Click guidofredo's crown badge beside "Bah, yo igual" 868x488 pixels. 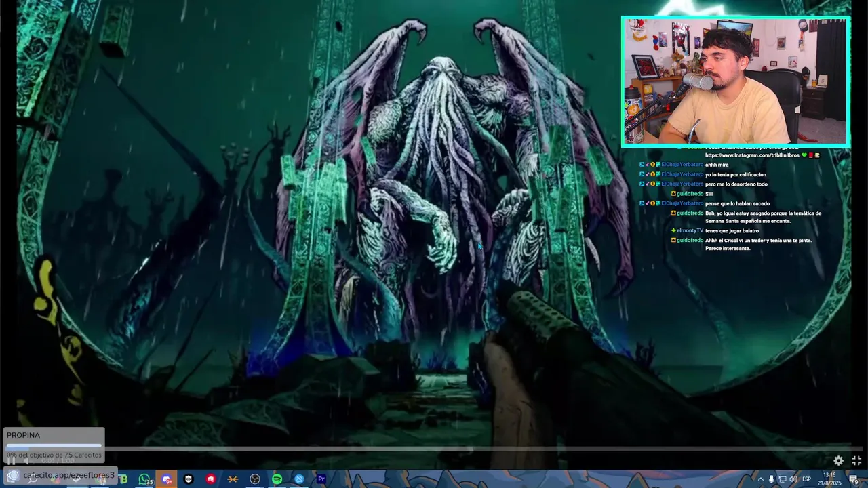coord(673,213)
